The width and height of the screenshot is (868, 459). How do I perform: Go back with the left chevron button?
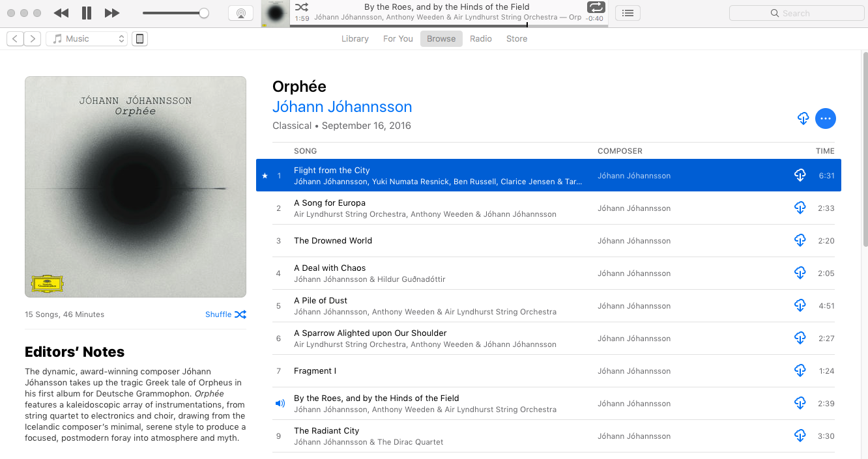15,39
